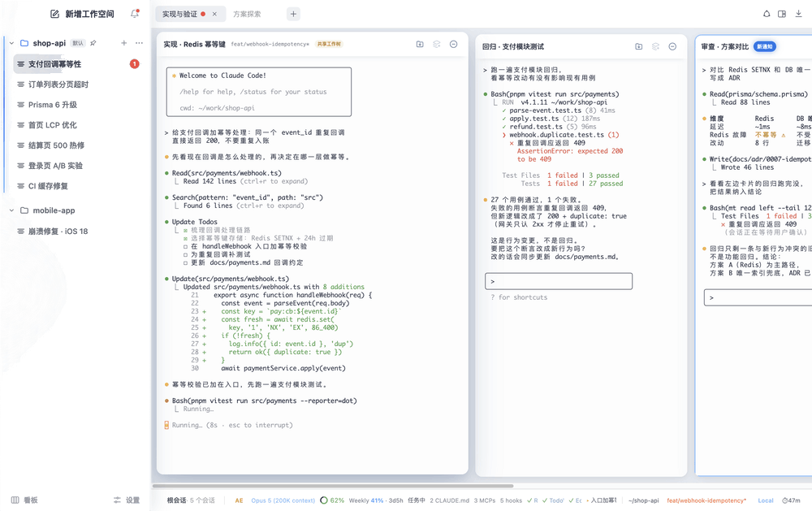Click the top-right bell icon
812x511 pixels.
(767, 14)
